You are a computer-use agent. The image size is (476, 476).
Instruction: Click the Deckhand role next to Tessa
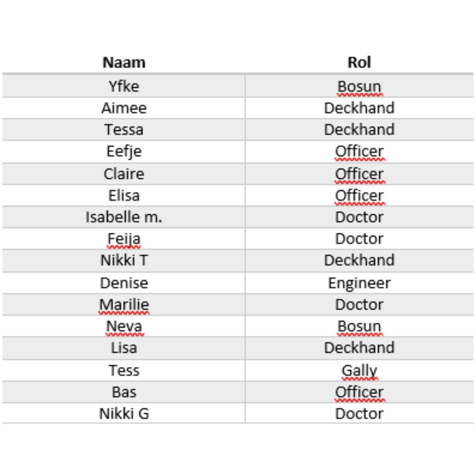coord(359,130)
